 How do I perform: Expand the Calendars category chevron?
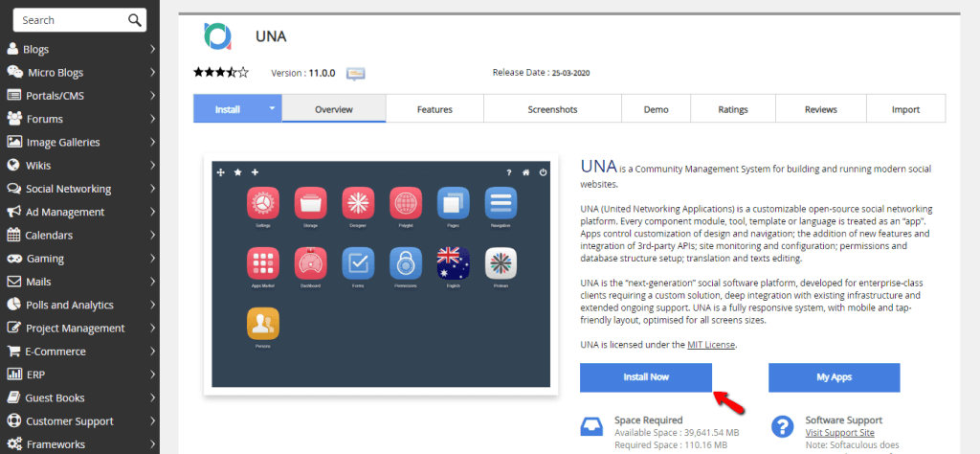[152, 235]
